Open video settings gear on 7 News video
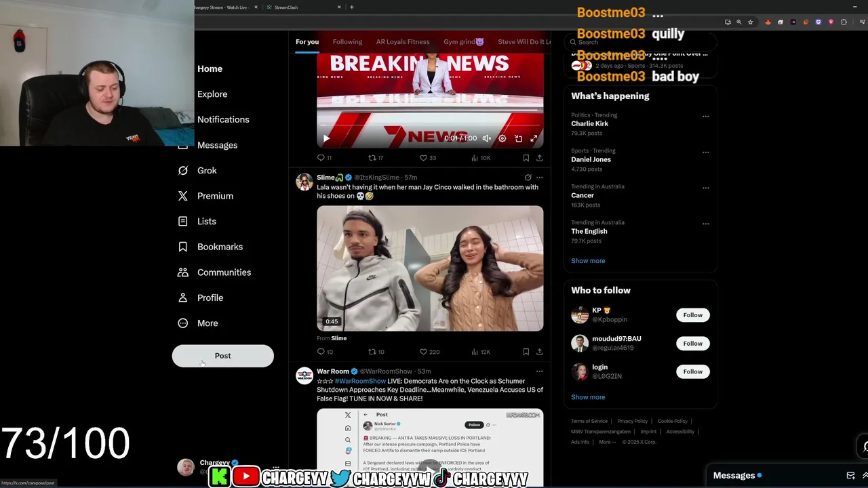This screenshot has width=868, height=488. point(502,138)
